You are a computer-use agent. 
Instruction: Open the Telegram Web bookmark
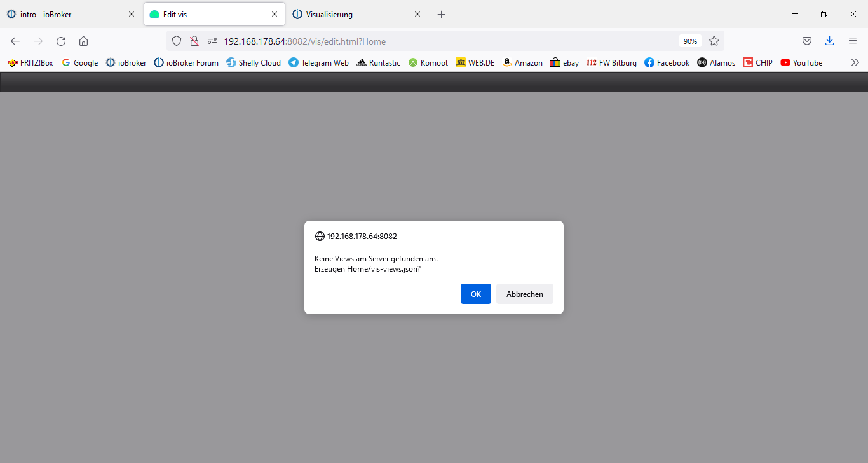tap(318, 62)
